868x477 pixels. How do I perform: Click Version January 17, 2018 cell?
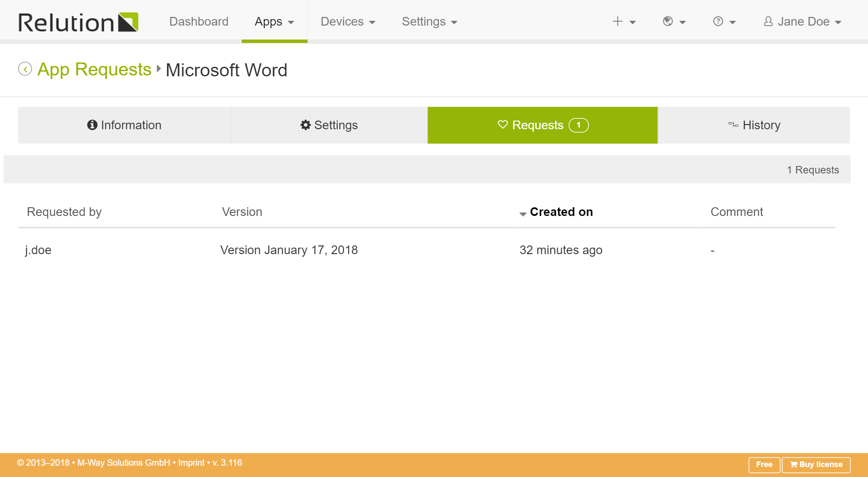coord(289,250)
